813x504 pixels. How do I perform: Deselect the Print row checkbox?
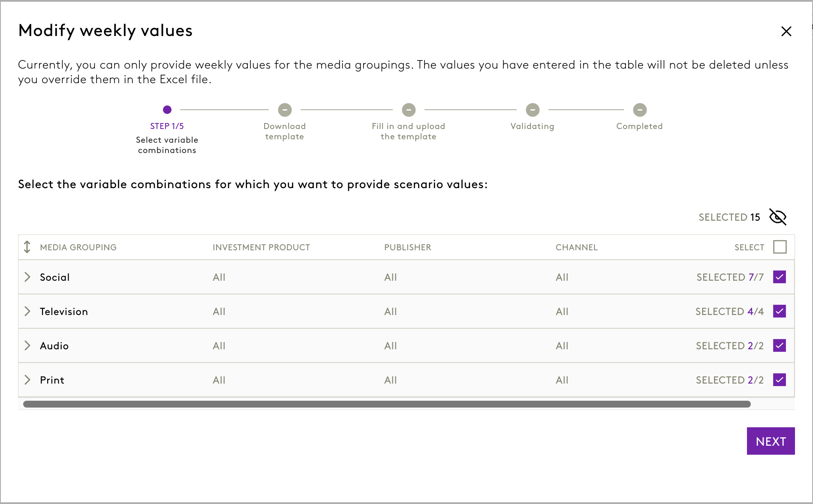(780, 380)
